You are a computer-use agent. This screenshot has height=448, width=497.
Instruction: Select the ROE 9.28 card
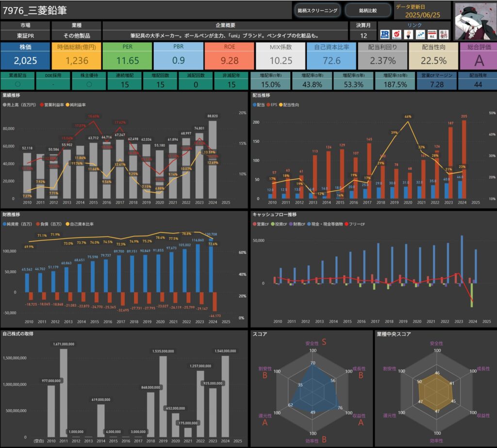[230, 56]
